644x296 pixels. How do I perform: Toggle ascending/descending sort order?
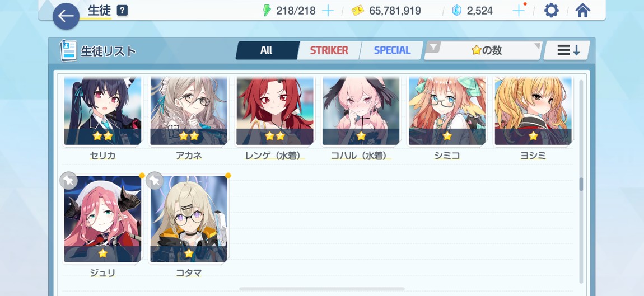coord(568,50)
